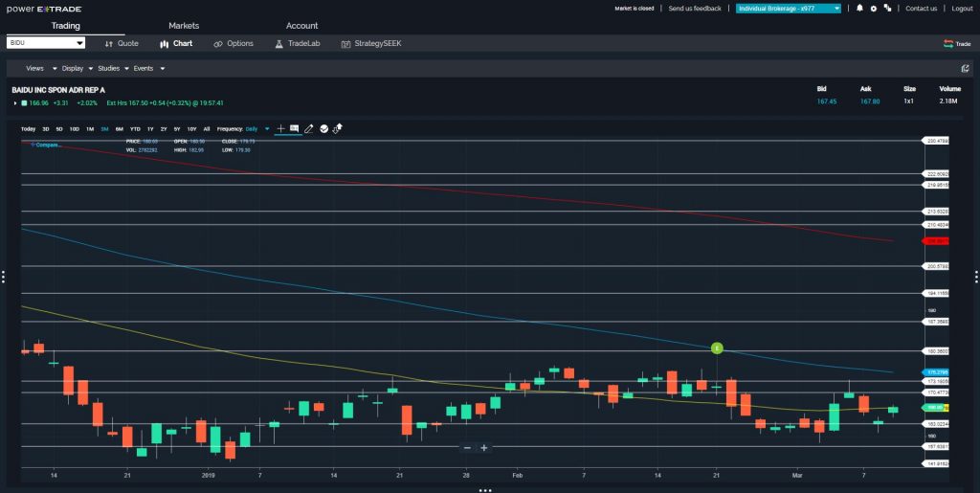This screenshot has height=493, width=980.
Task: Expand the right side panel handle
Action: tap(977, 277)
